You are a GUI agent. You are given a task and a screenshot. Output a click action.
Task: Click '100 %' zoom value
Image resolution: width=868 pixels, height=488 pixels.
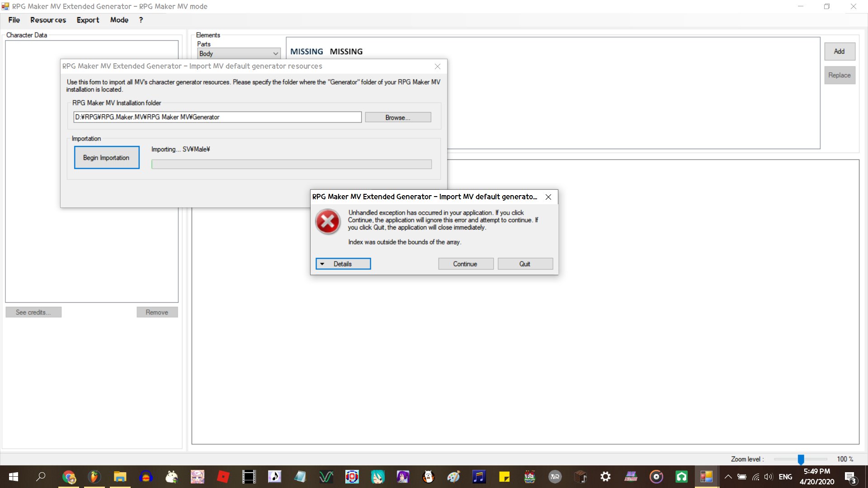click(845, 459)
